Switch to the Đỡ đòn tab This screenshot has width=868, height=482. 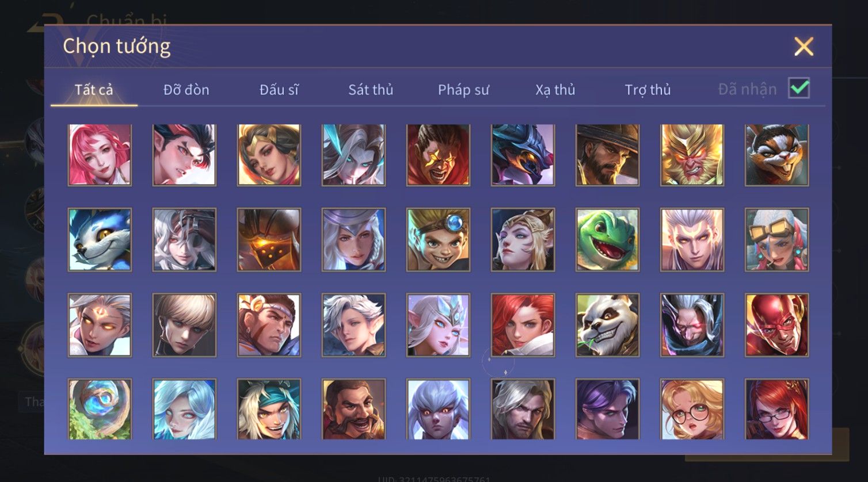(186, 90)
